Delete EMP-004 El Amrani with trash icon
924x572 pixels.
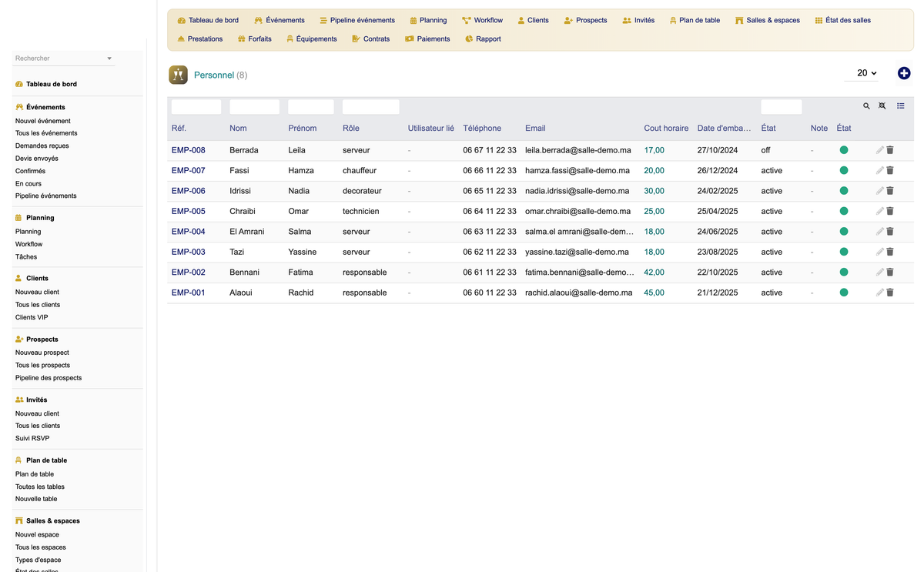(890, 232)
